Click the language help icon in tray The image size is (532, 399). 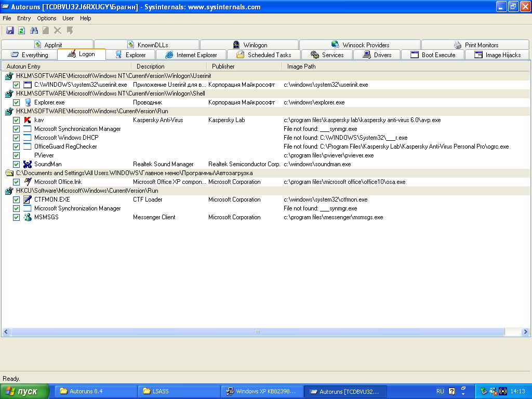[x=451, y=391]
